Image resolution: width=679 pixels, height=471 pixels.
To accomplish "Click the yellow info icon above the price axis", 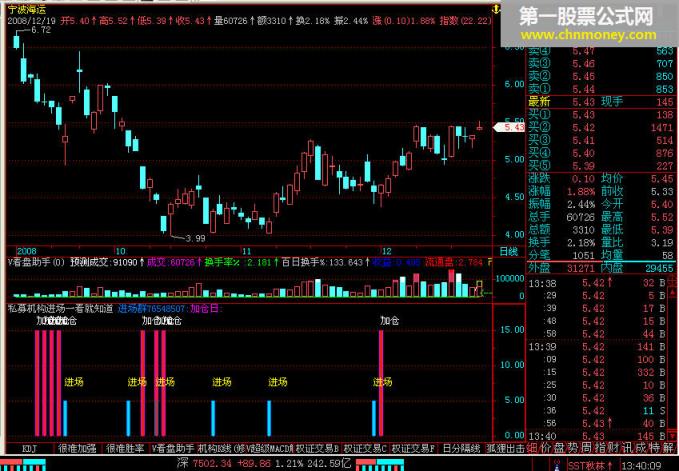I will tap(496, 9).
